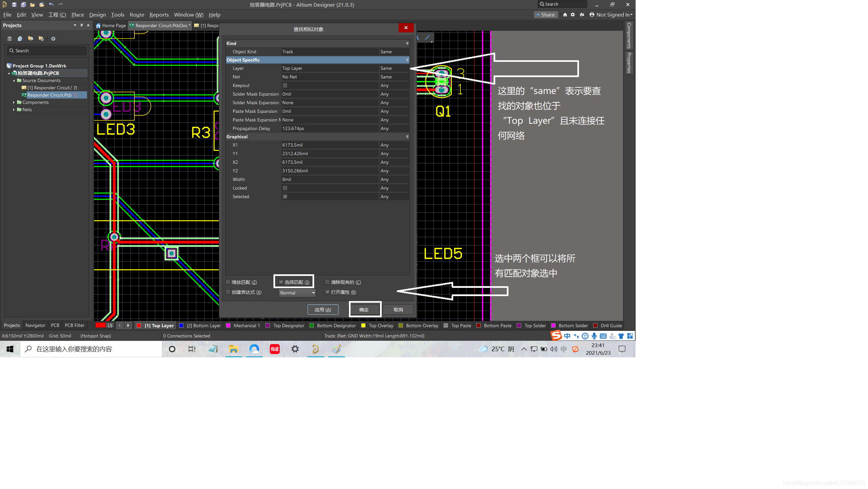Expand the Nets tree node
868x489 pixels.
click(x=14, y=110)
